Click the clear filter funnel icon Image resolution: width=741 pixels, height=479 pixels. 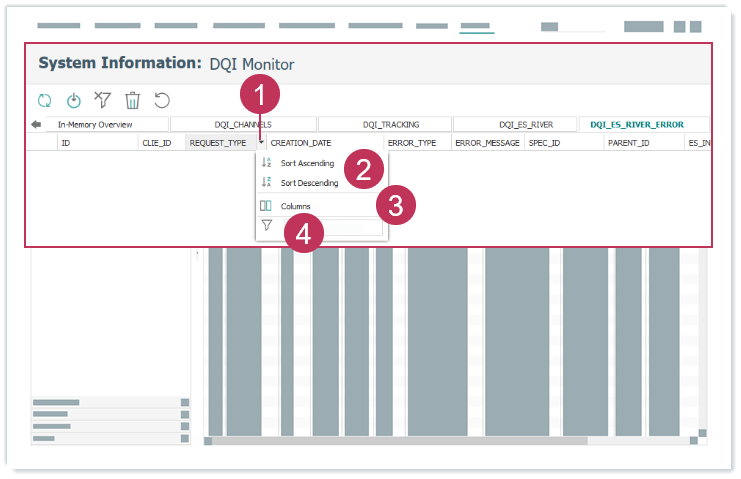pos(102,100)
